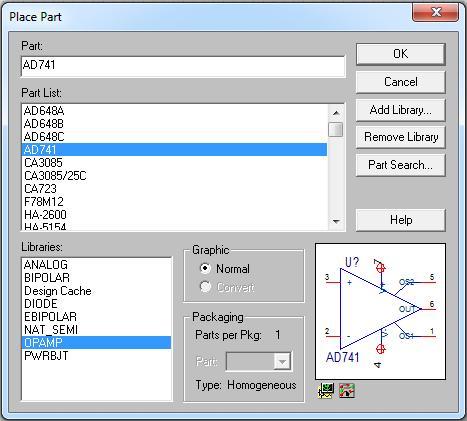Choose the EBIPOLAR library
The image size is (467, 421).
[x=97, y=317]
